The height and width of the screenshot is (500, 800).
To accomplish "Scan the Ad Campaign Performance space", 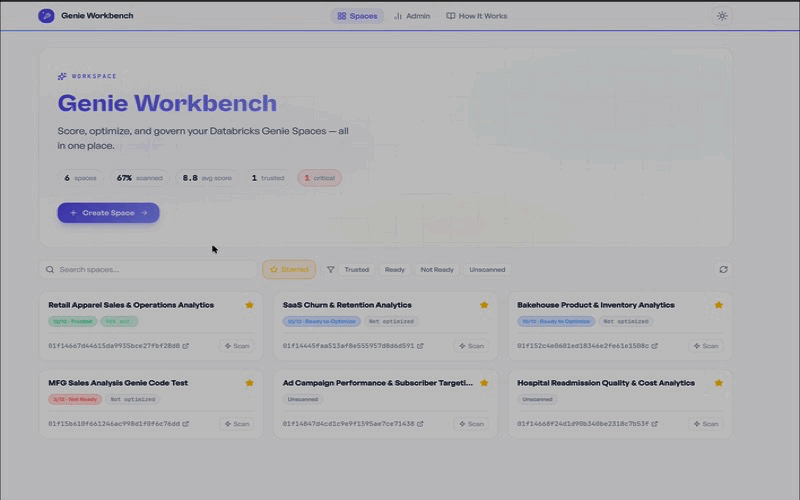I will (x=471, y=424).
